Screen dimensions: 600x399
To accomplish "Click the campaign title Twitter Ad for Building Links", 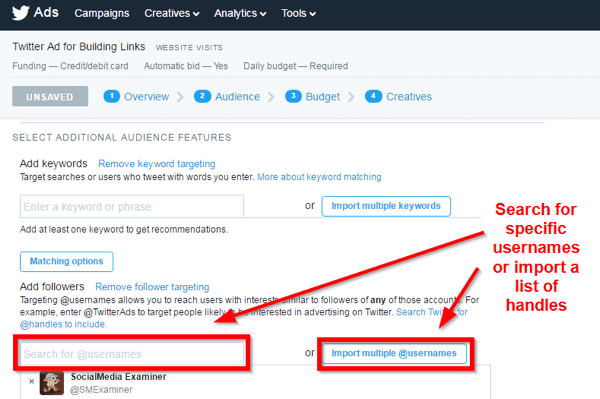I will tap(79, 47).
